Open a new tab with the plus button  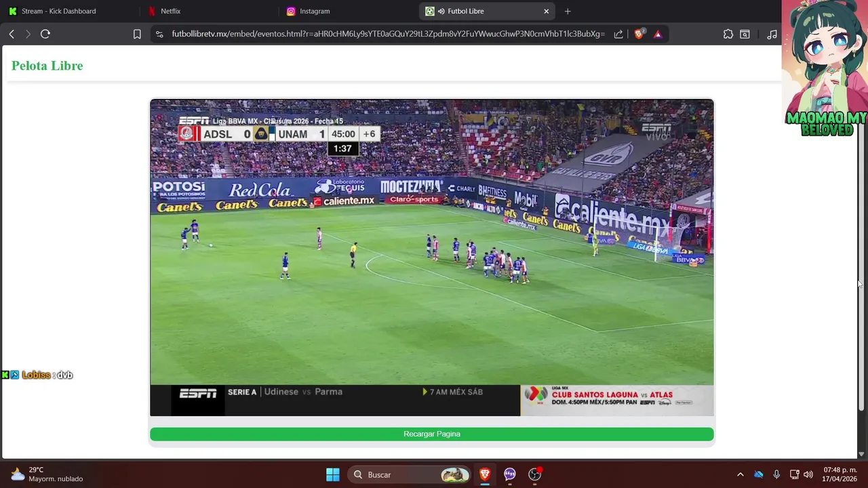pos(568,12)
